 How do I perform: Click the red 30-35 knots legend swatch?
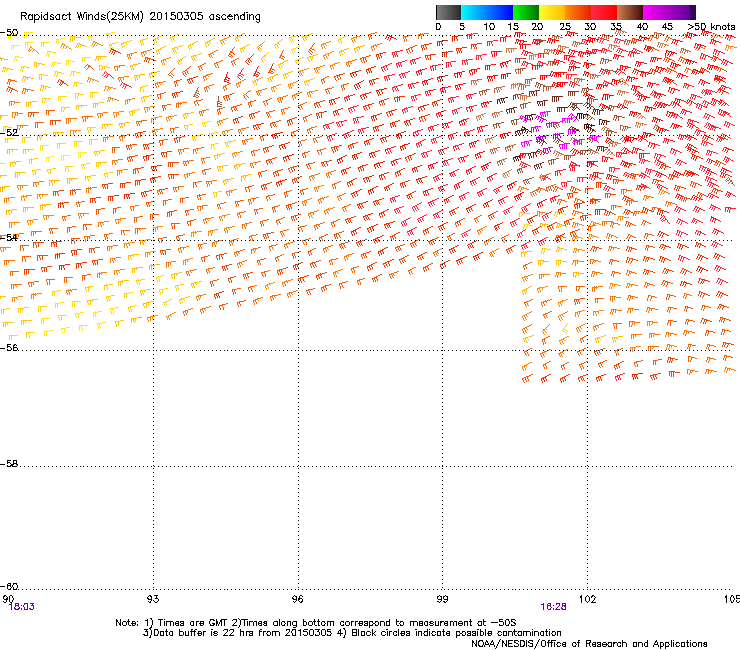(604, 12)
